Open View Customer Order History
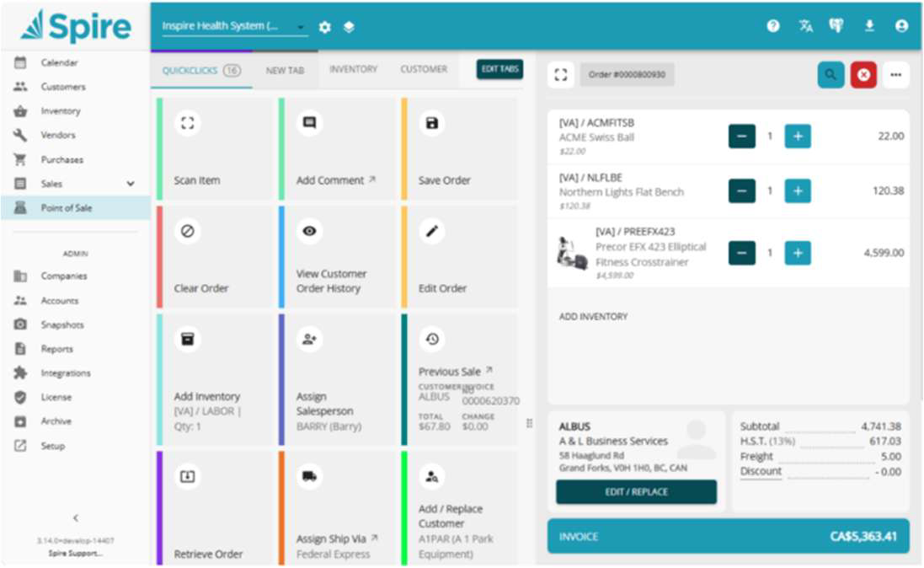The width and height of the screenshot is (924, 568). pyautogui.click(x=338, y=257)
